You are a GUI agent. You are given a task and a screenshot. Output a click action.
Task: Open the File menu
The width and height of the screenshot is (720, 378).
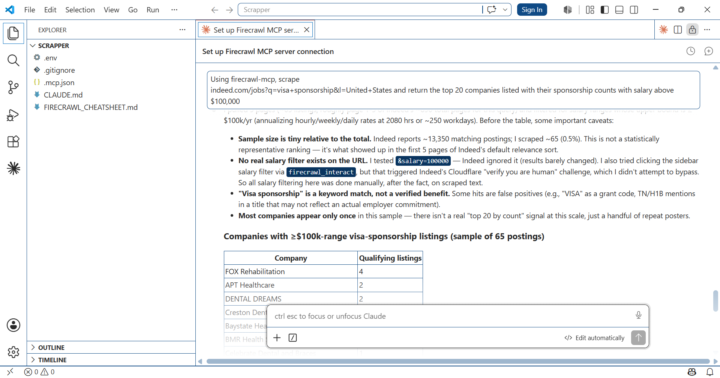coord(29,10)
